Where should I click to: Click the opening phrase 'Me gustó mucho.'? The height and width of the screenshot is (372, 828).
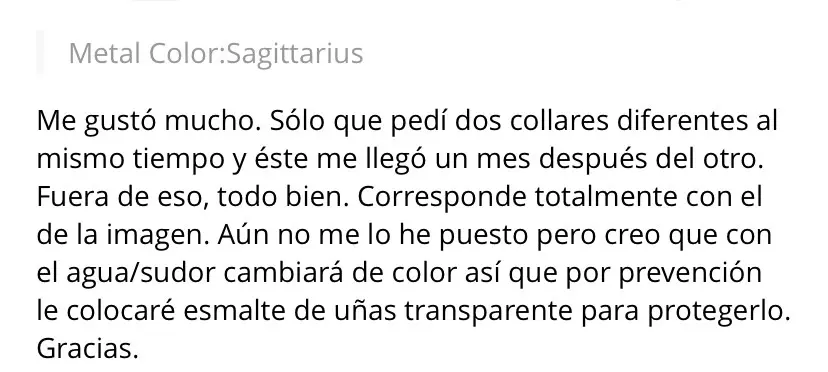tap(149, 121)
